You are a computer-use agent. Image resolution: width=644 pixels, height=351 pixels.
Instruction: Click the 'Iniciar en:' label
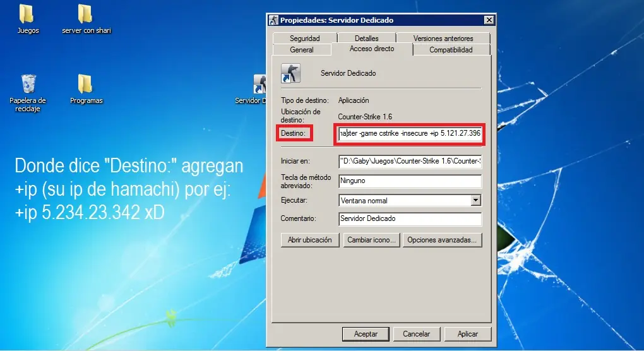coord(295,161)
